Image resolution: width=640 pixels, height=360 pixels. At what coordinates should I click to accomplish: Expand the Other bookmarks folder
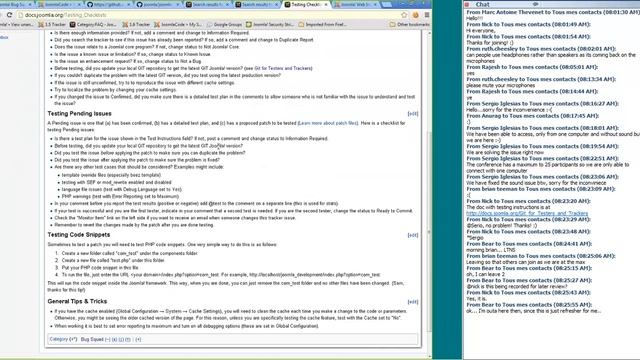pyautogui.click(x=409, y=24)
